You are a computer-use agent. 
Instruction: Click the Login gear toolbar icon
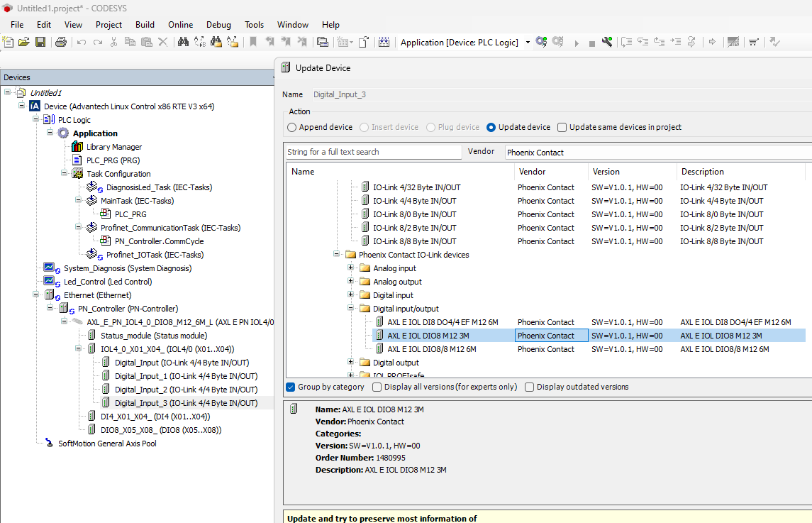pos(541,43)
